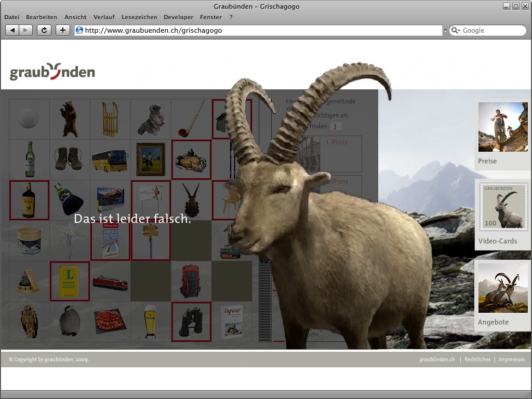Image resolution: width=532 pixels, height=399 pixels.
Task: Select the Allegra sign tile
Action: pos(151,200)
